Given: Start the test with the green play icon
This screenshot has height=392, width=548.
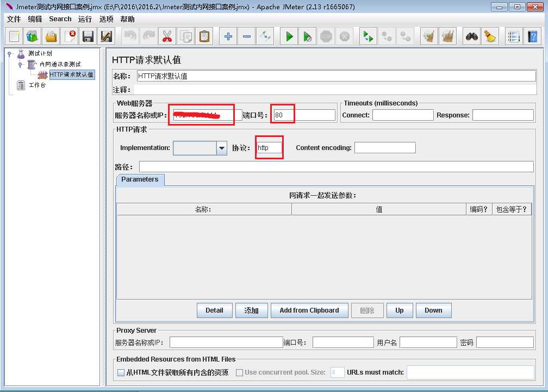Looking at the screenshot, I should [x=289, y=36].
